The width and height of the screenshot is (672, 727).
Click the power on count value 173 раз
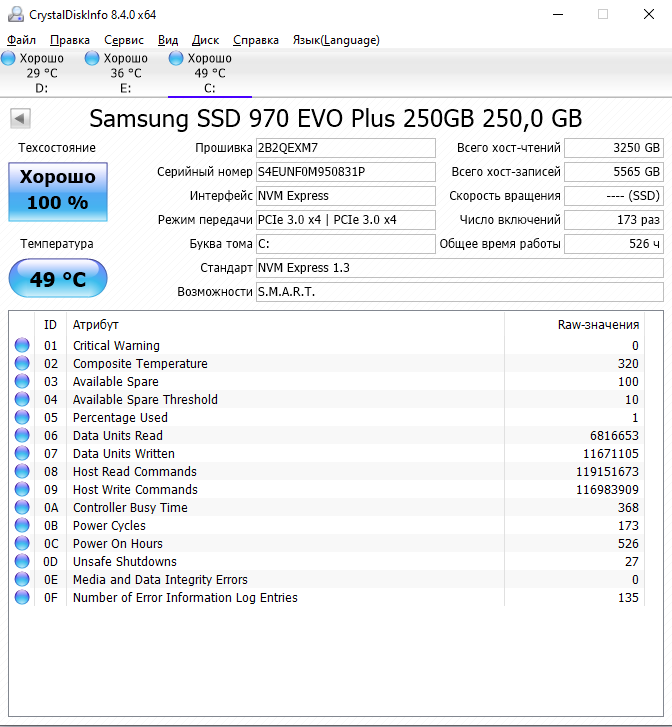click(x=614, y=220)
